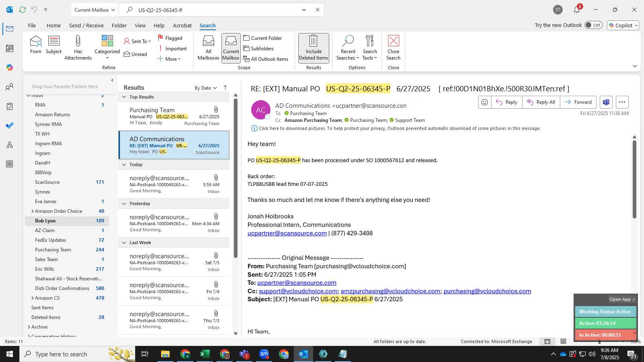Collapse the Last Week group
Screen dimensions: 644x362
[x=124, y=243]
